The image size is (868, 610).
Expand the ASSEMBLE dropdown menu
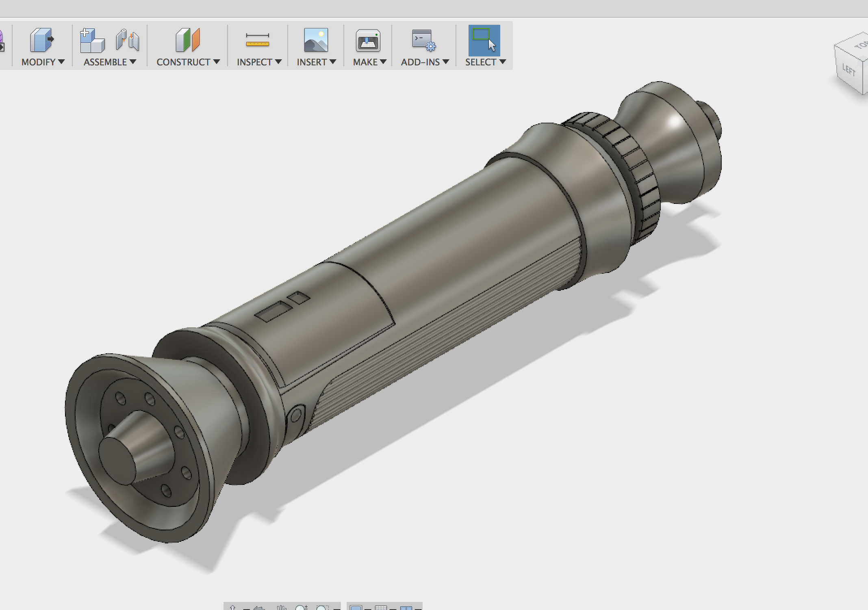(110, 62)
